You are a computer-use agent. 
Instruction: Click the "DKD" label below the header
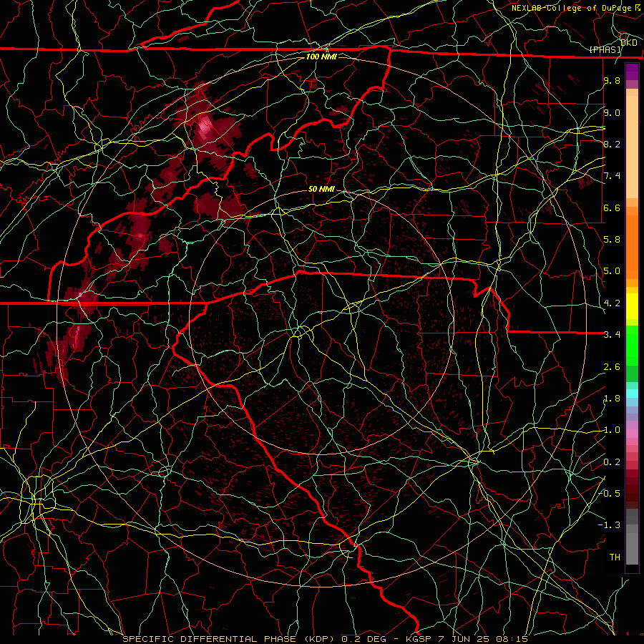coord(629,42)
